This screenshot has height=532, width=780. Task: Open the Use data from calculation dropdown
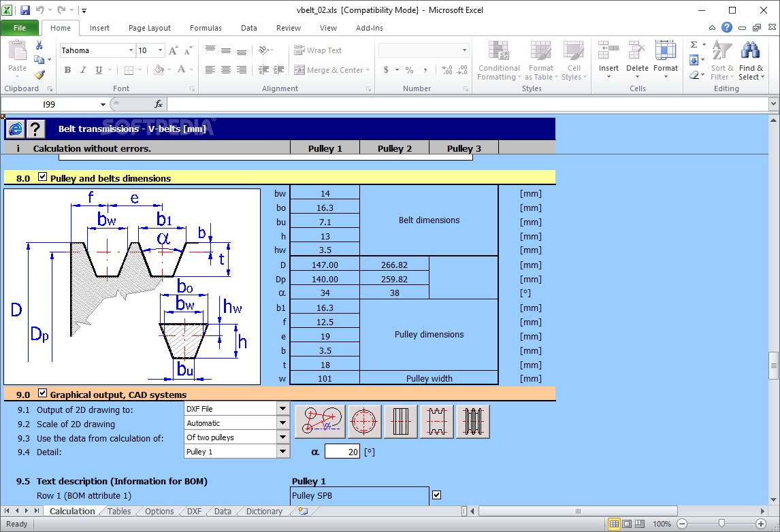(282, 437)
